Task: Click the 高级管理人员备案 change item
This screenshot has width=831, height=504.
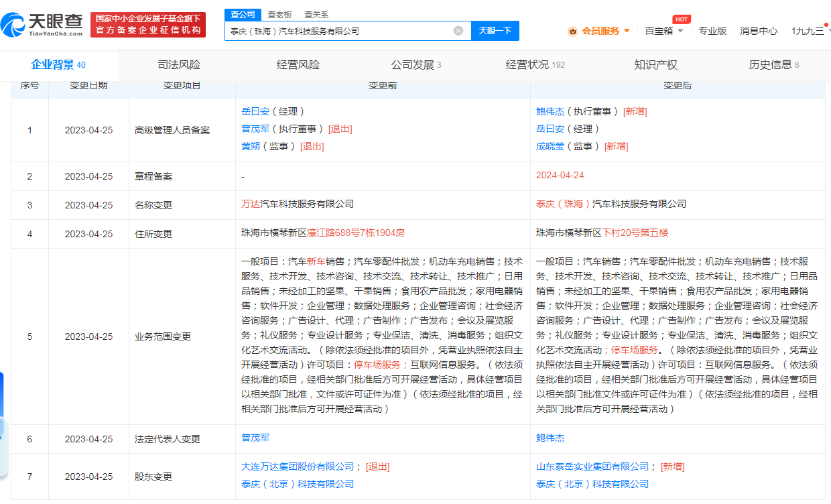Action: [172, 130]
